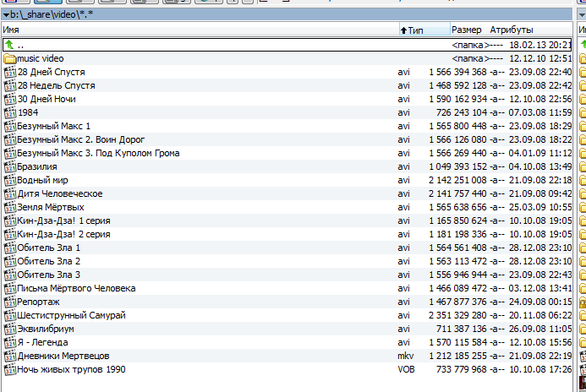Click the '<папка>' label of music video

click(470, 58)
